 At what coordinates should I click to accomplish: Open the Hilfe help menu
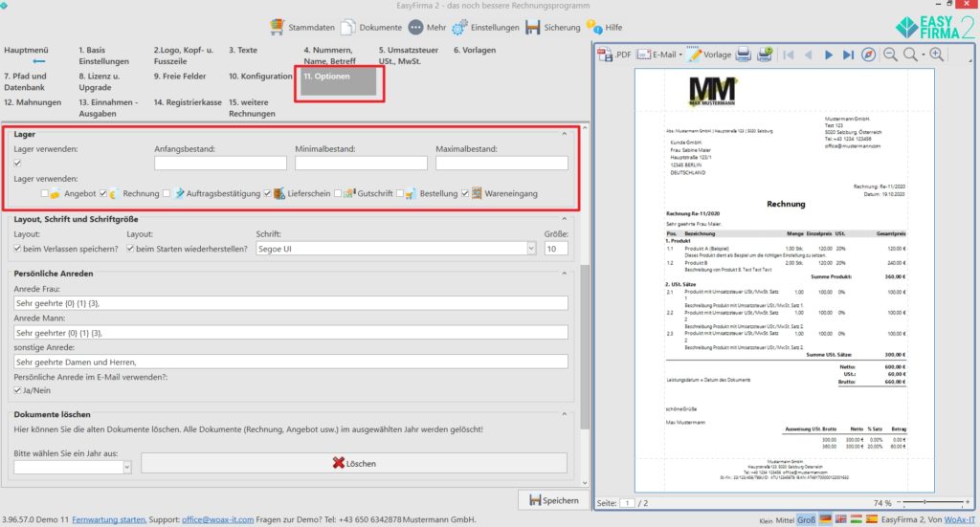coord(604,27)
